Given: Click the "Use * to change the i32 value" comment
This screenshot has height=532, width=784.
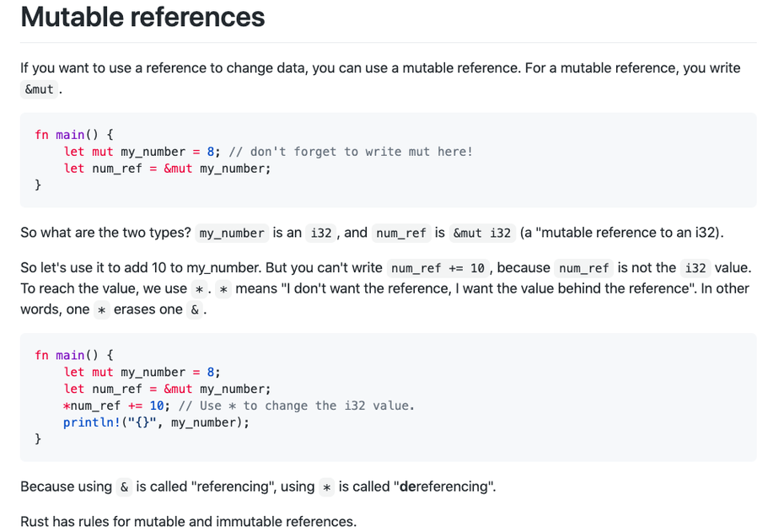Looking at the screenshot, I should [297, 406].
